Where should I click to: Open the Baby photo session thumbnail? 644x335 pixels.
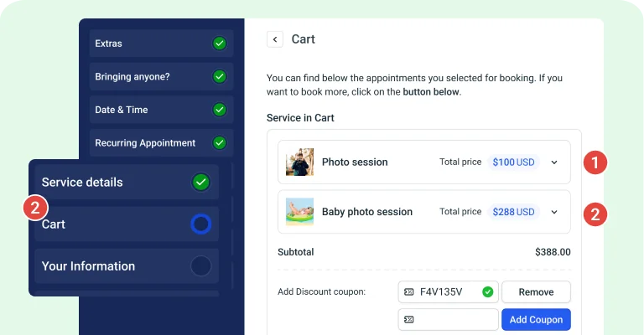[299, 212]
